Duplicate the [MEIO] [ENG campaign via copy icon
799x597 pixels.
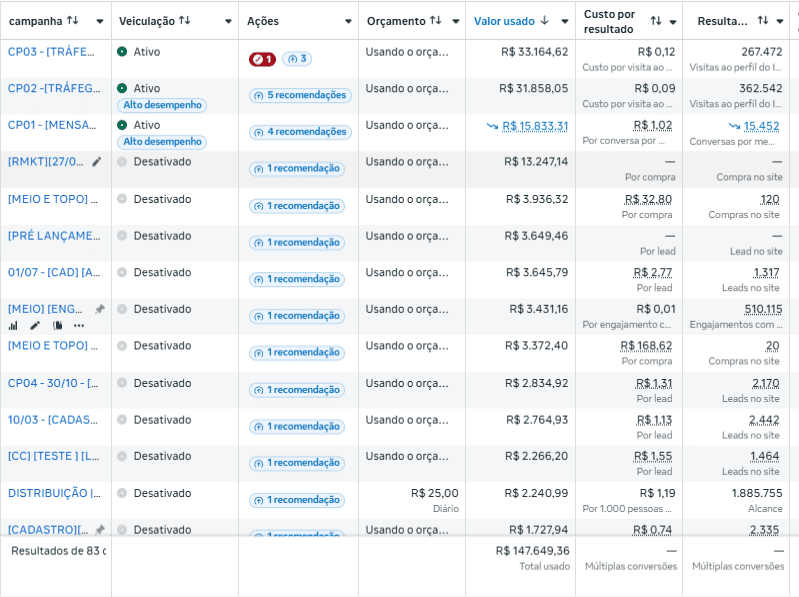pos(57,325)
